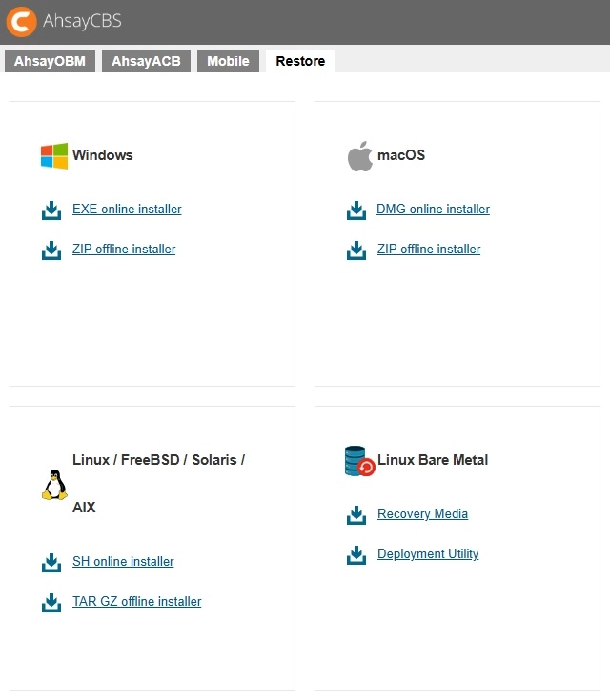Screen dimensions: 610x700
Task: Select the Mobile tab
Action: click(x=228, y=61)
